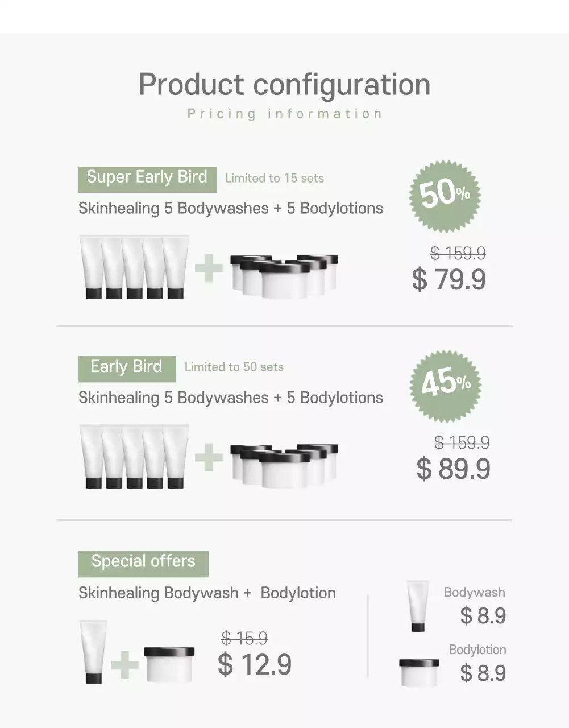Open the Special offers label
The height and width of the screenshot is (728, 569).
[x=143, y=563]
